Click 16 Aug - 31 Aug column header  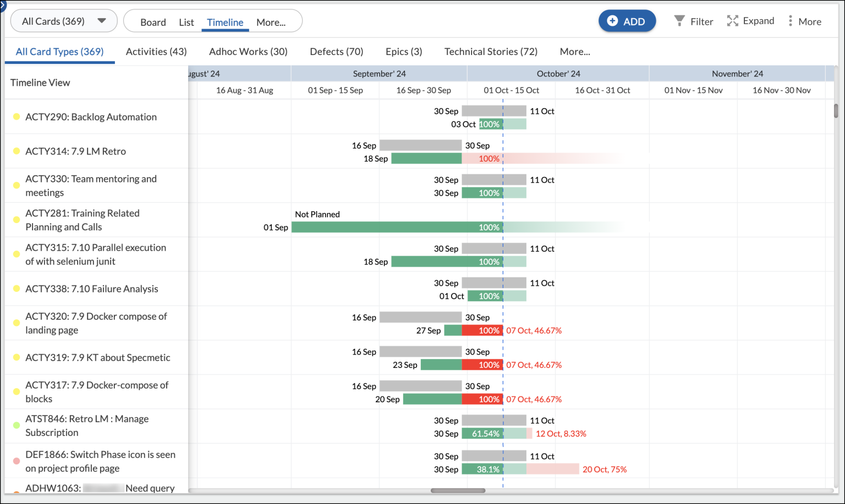coord(244,90)
